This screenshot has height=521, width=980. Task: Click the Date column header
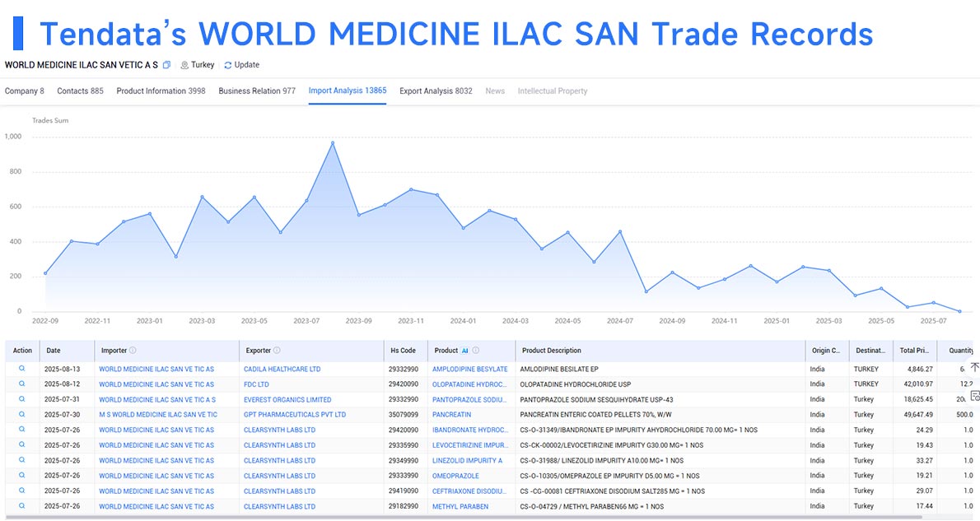[x=68, y=351]
